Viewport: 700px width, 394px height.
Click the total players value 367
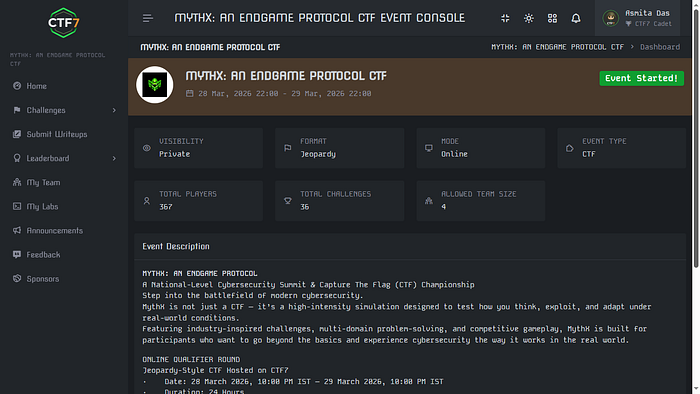166,207
